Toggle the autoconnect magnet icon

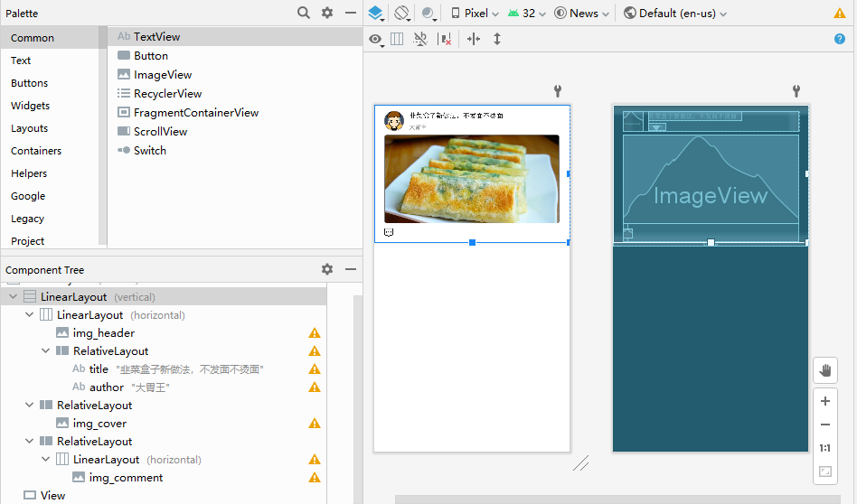[x=420, y=39]
